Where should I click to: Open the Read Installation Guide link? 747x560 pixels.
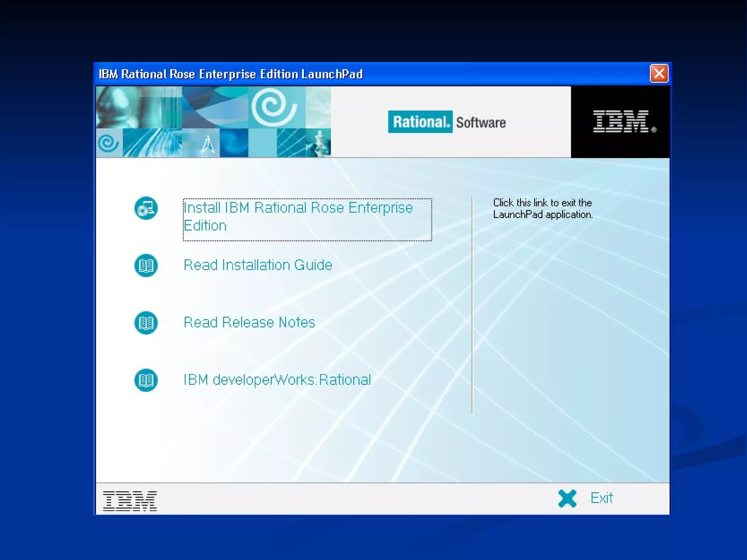pos(258,265)
